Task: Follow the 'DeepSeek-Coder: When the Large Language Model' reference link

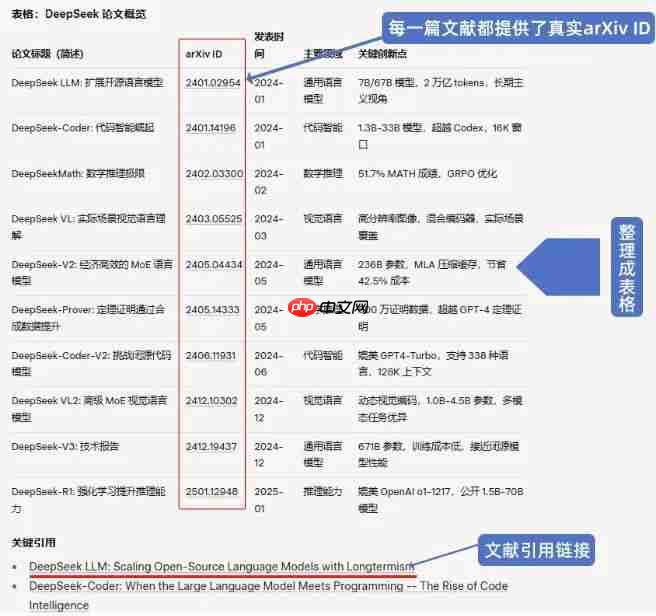Action: pos(268,595)
